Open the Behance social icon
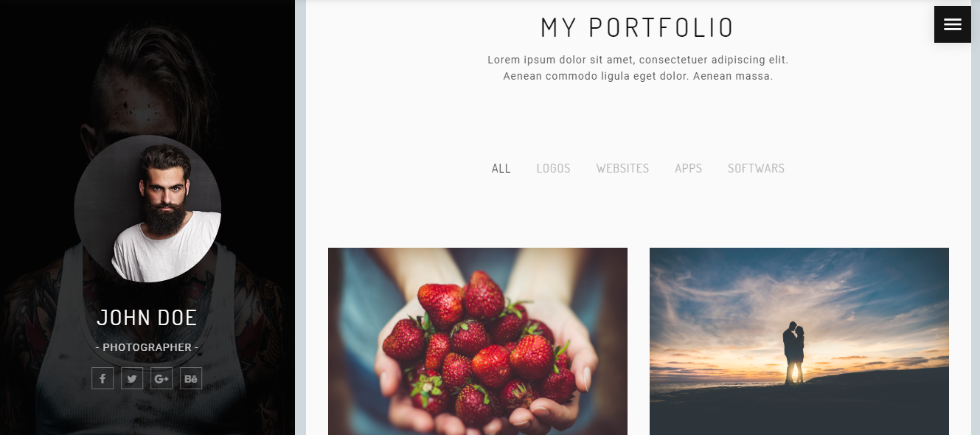 (191, 378)
